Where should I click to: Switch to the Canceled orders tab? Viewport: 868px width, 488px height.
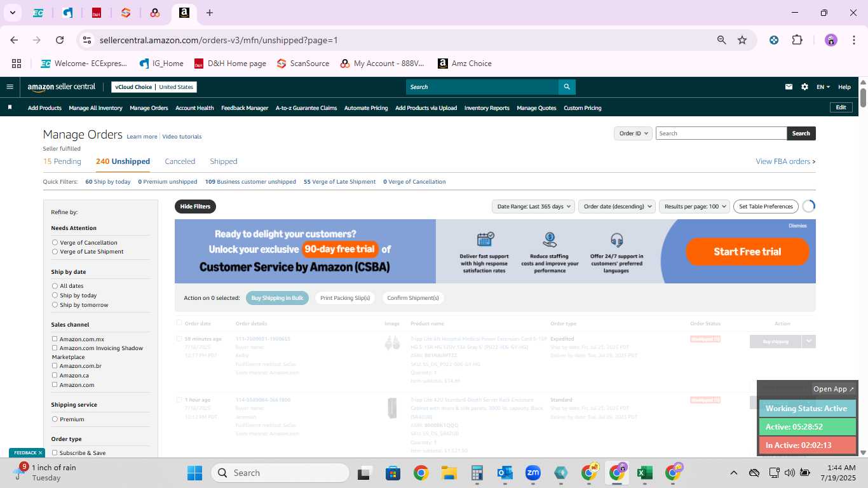pyautogui.click(x=180, y=161)
